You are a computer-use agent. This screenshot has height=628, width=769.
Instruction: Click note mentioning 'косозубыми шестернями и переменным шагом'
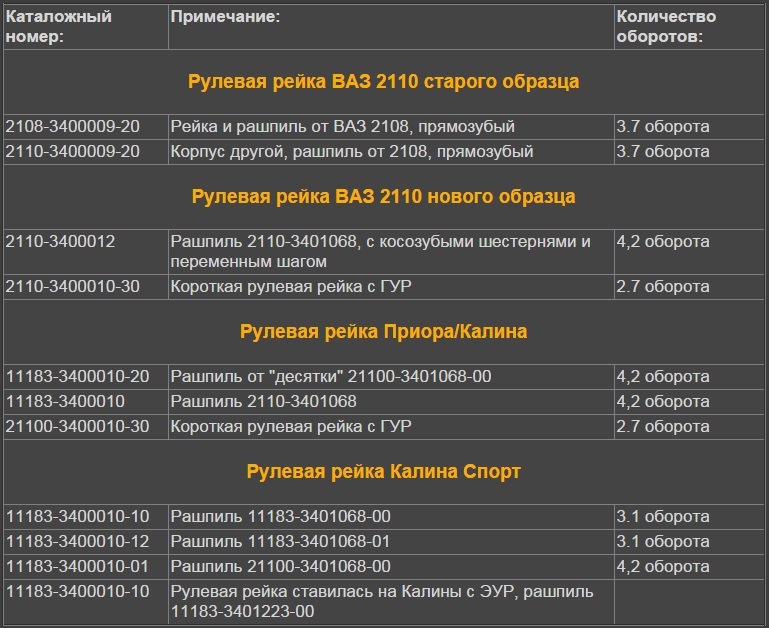pyautogui.click(x=381, y=251)
